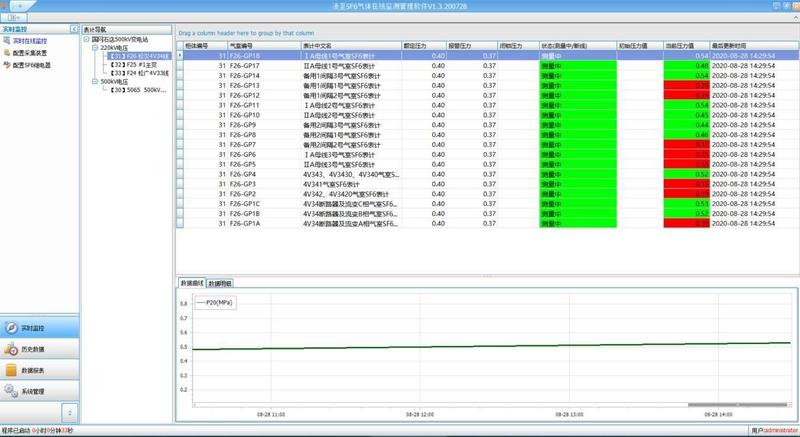
Task: Select tree item 【32】 F25 #1主变
Action: point(134,65)
